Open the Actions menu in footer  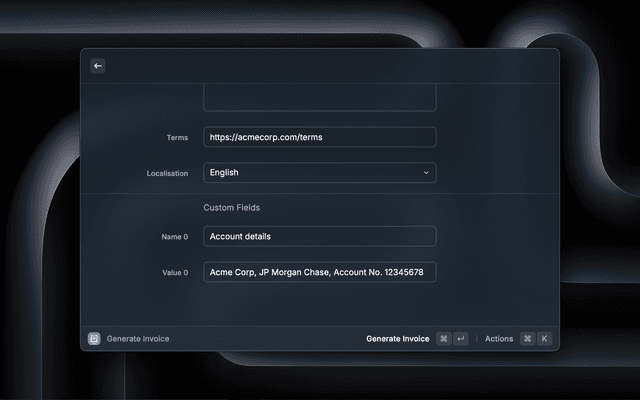[498, 339]
